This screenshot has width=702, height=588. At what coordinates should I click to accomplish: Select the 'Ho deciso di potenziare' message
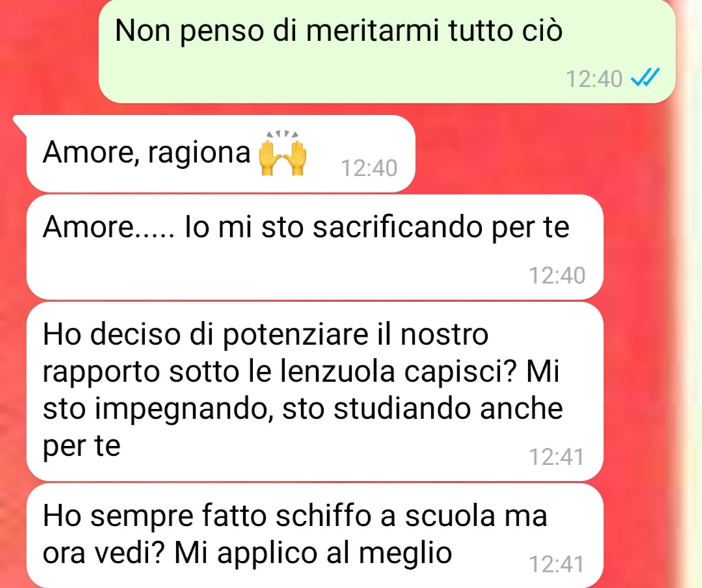[314, 391]
